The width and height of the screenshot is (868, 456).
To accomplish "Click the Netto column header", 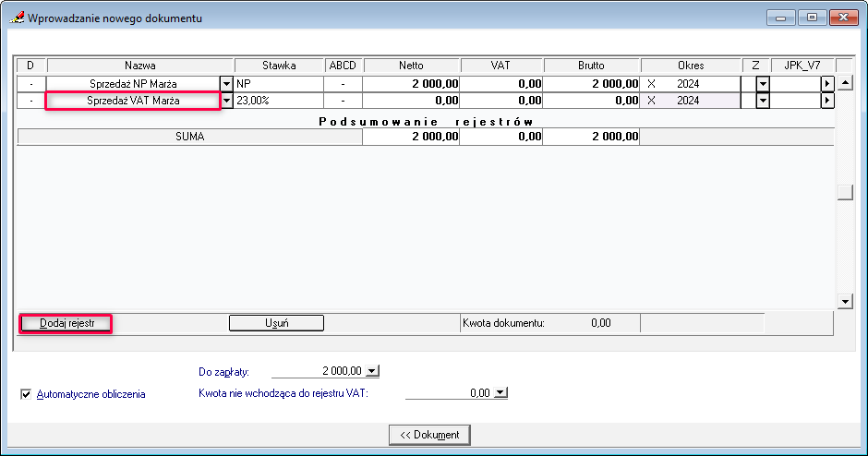I will [411, 66].
